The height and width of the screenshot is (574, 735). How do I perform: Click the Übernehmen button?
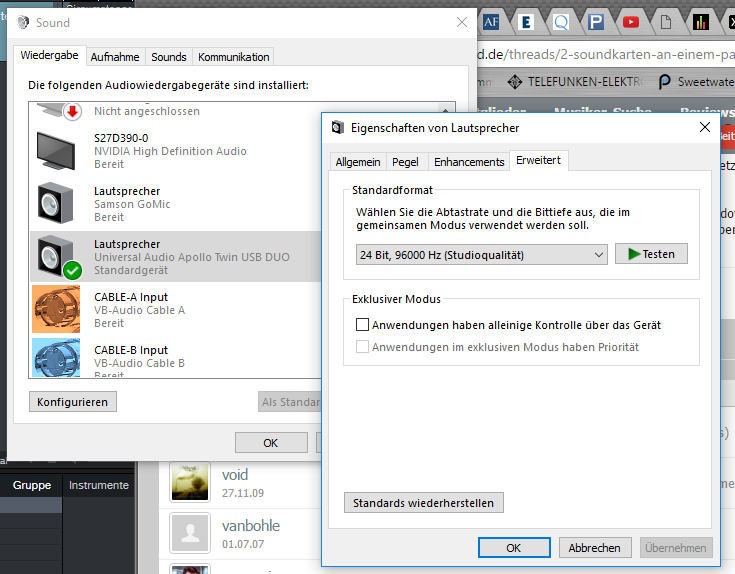click(676, 548)
